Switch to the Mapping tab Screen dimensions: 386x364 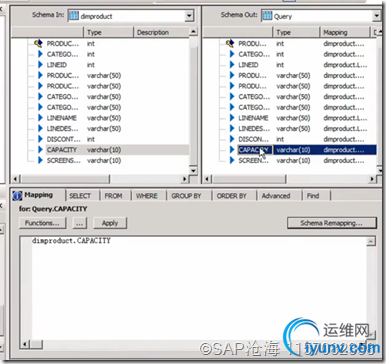click(38, 195)
